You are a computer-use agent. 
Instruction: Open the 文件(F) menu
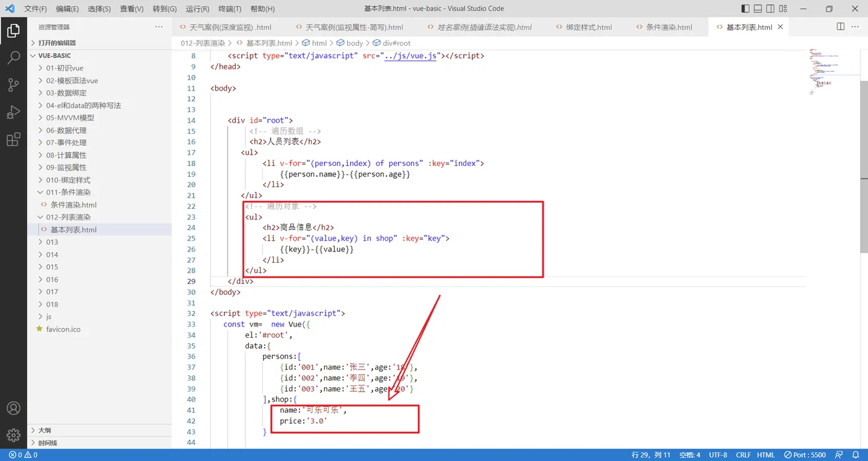pyautogui.click(x=35, y=9)
